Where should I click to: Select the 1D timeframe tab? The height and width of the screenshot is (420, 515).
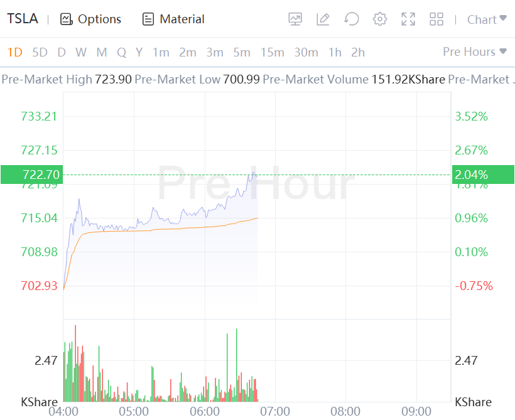point(14,52)
